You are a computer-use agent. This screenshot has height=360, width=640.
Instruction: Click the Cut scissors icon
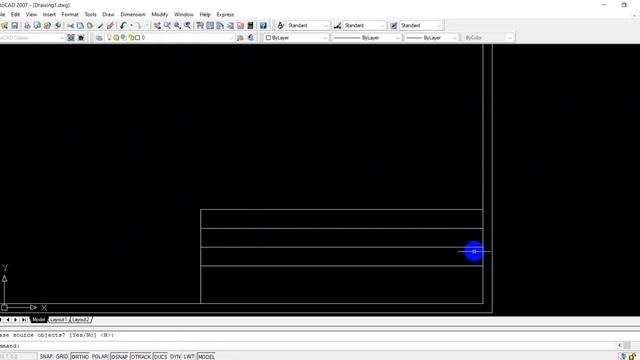[70, 25]
